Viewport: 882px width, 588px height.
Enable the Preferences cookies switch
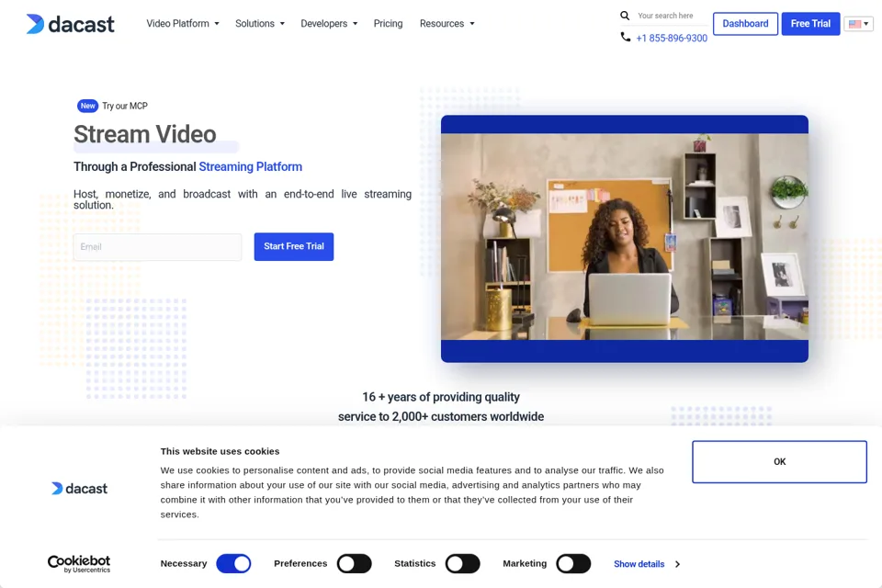pyautogui.click(x=355, y=563)
